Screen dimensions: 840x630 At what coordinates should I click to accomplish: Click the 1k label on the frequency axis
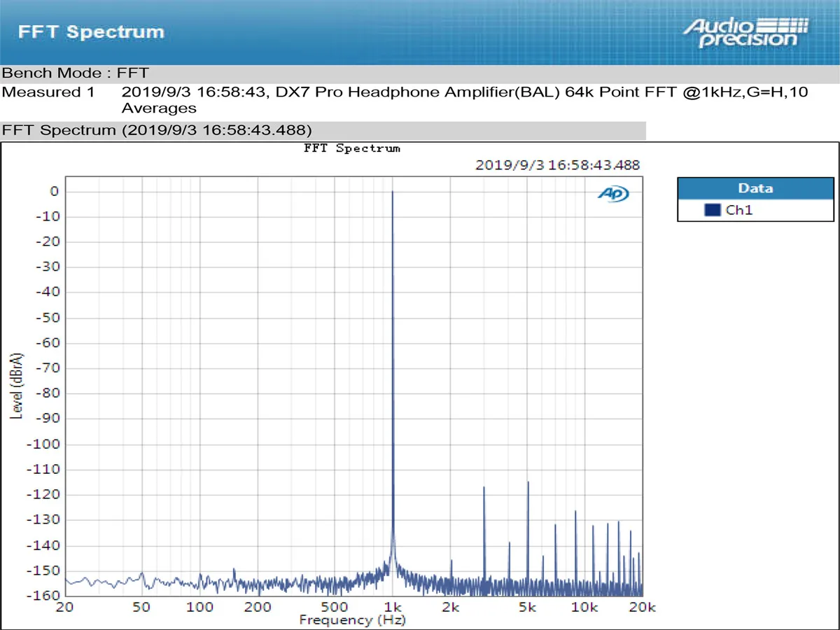point(393,607)
